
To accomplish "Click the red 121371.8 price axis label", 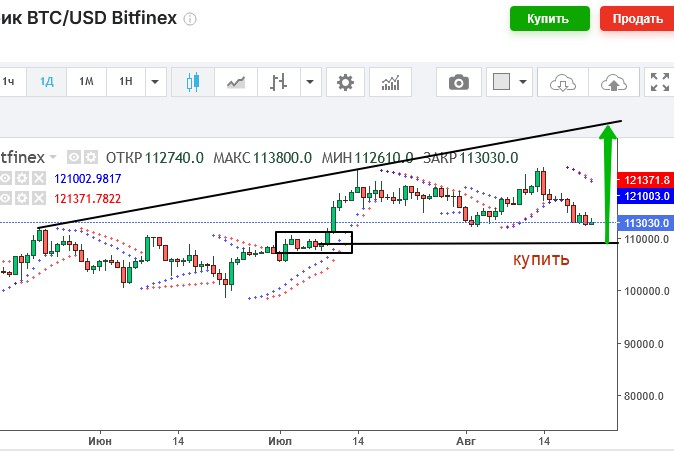I will click(x=645, y=180).
